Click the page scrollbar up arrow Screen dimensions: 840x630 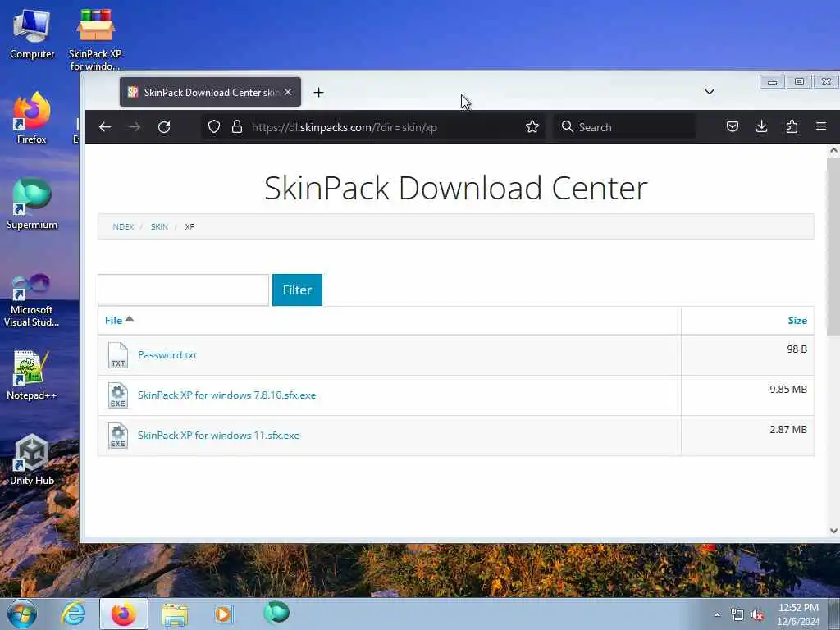tap(833, 151)
